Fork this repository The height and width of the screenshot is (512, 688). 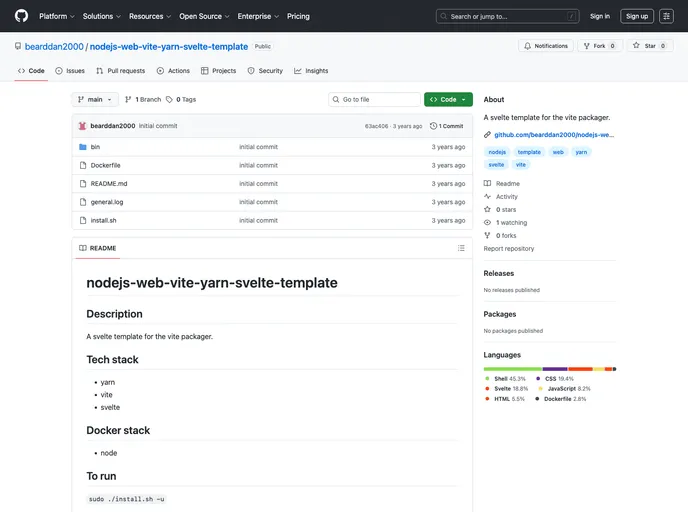click(x=600, y=46)
